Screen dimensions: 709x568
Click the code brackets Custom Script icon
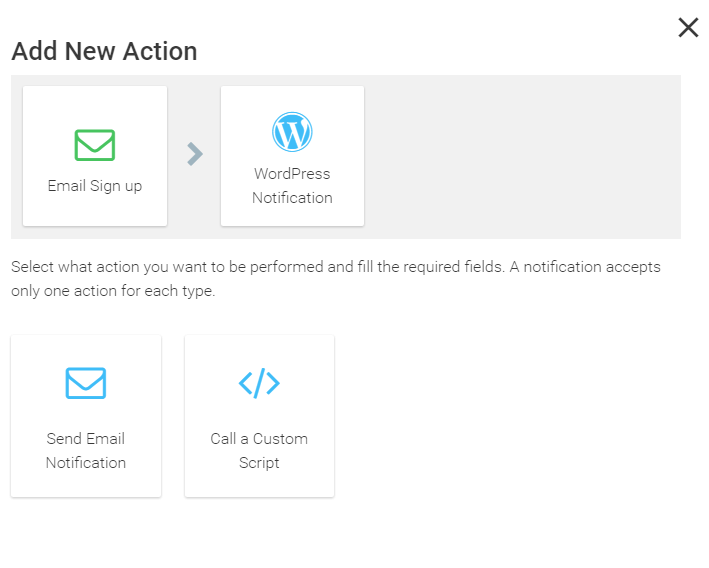[259, 383]
